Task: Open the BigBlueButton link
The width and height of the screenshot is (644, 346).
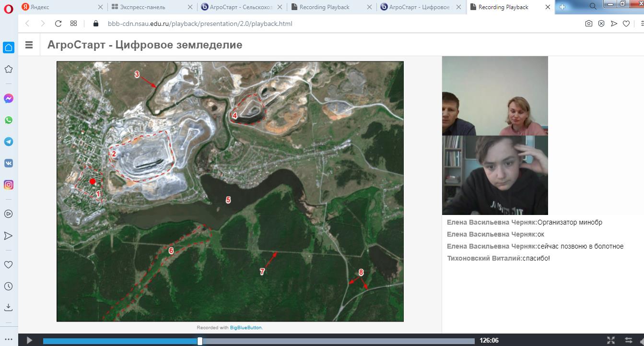Action: click(246, 328)
